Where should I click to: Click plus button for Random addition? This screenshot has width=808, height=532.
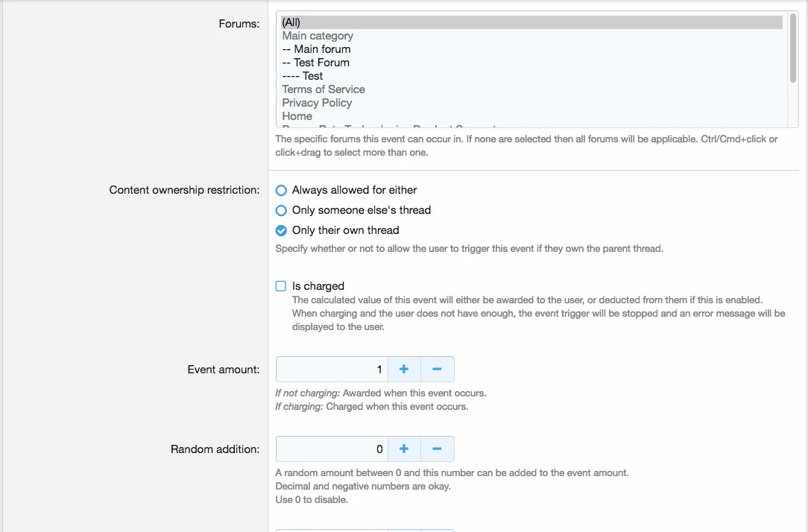point(404,449)
